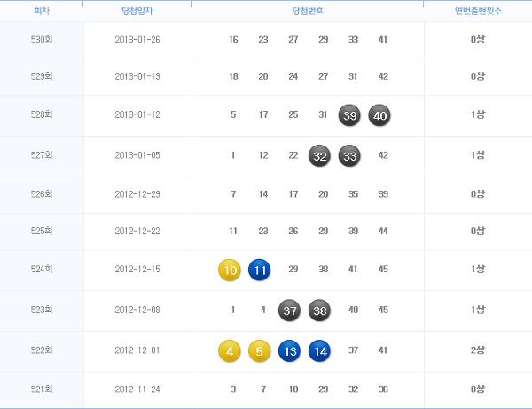
Task: Select the blue ball numbered 11
Action: (x=259, y=270)
